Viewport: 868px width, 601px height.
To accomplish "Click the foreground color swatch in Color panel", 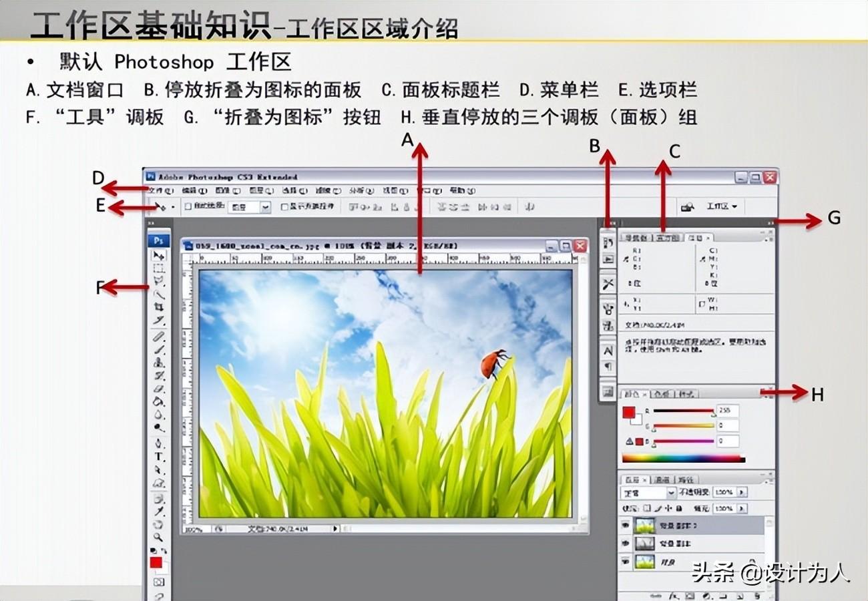I will tap(628, 413).
